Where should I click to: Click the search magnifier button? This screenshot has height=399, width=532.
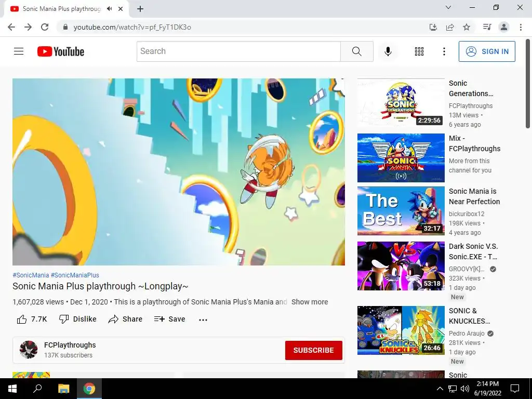point(356,51)
